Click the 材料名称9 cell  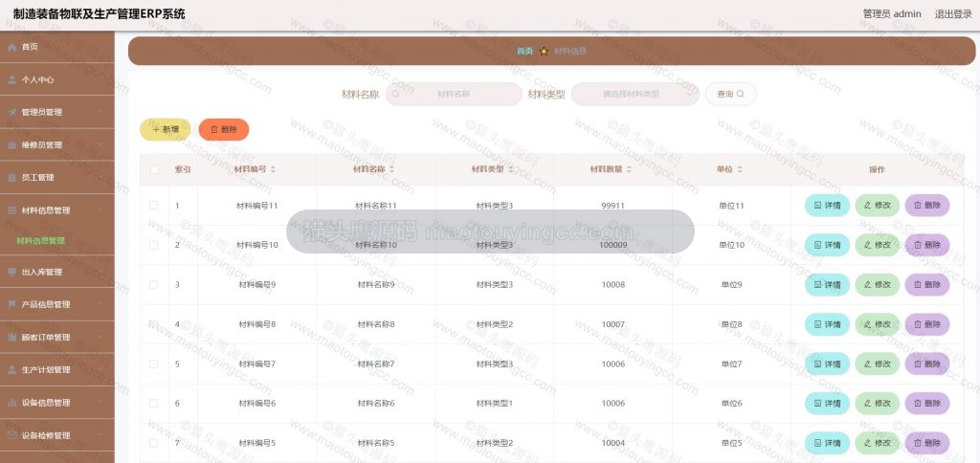(x=375, y=285)
